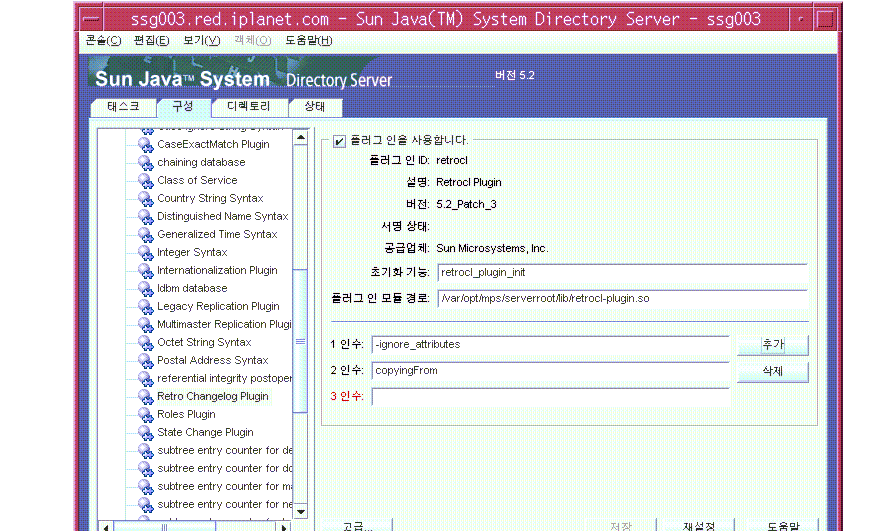The image size is (890, 531).
Task: Open the 도움말 menu
Action: pos(309,40)
